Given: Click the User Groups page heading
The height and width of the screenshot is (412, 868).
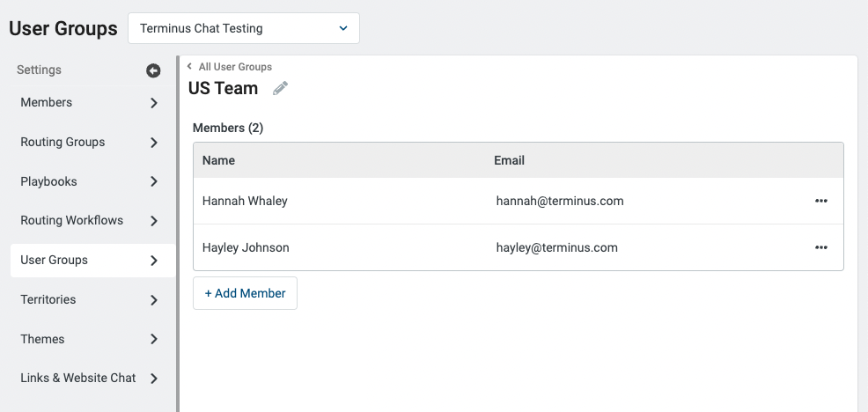Looking at the screenshot, I should point(63,28).
